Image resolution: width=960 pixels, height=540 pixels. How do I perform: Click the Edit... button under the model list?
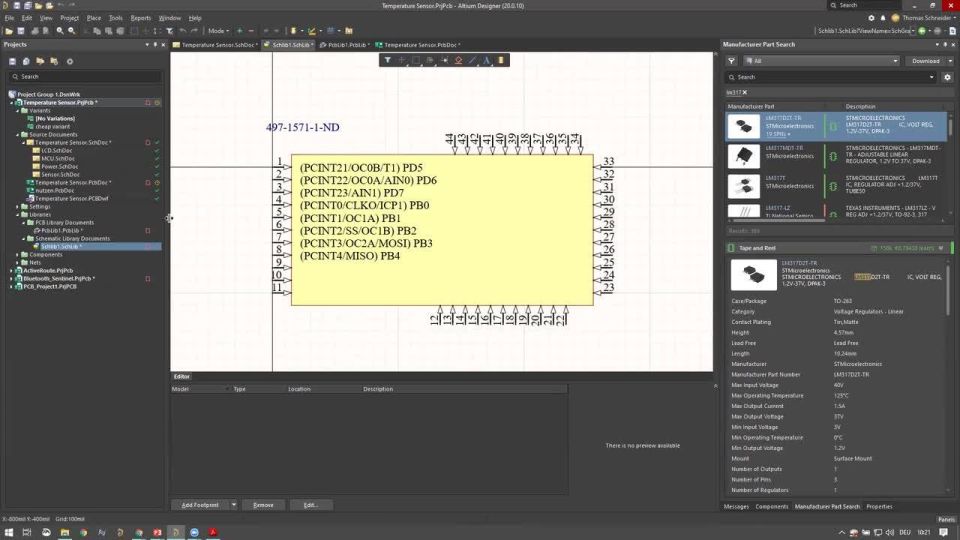[x=310, y=505]
